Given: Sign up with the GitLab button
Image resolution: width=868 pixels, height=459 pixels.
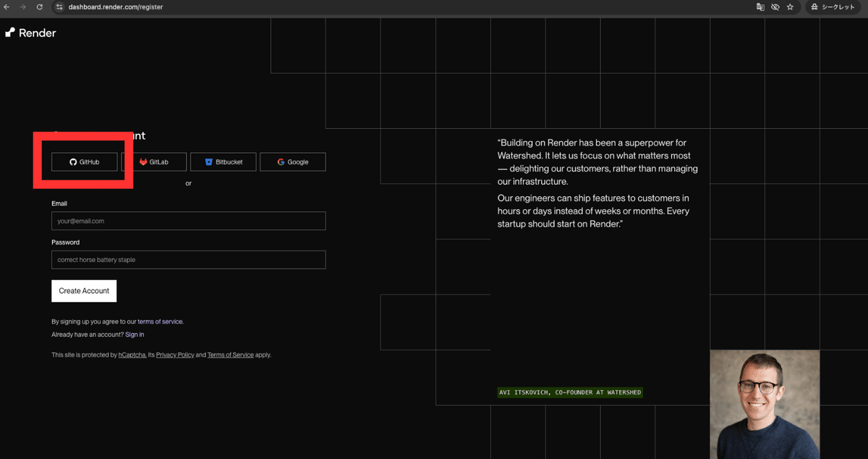Looking at the screenshot, I should pos(154,162).
